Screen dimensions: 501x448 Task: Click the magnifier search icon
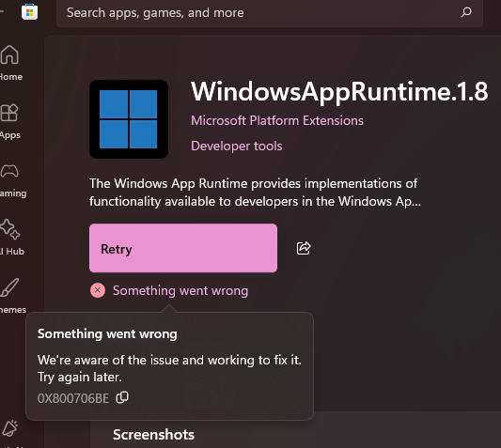pyautogui.click(x=466, y=12)
